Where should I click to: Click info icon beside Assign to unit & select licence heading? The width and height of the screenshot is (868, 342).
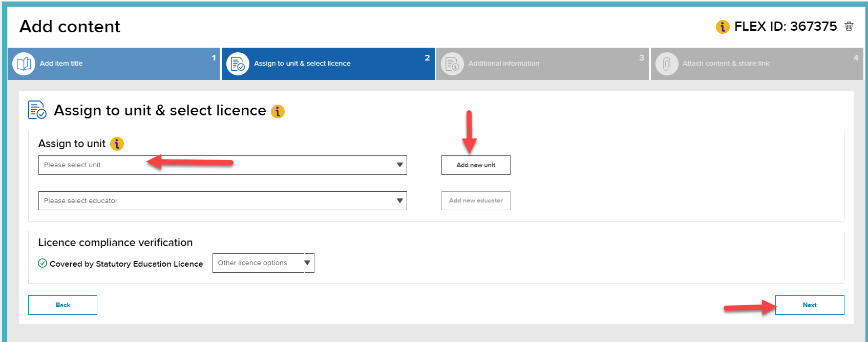(x=278, y=111)
